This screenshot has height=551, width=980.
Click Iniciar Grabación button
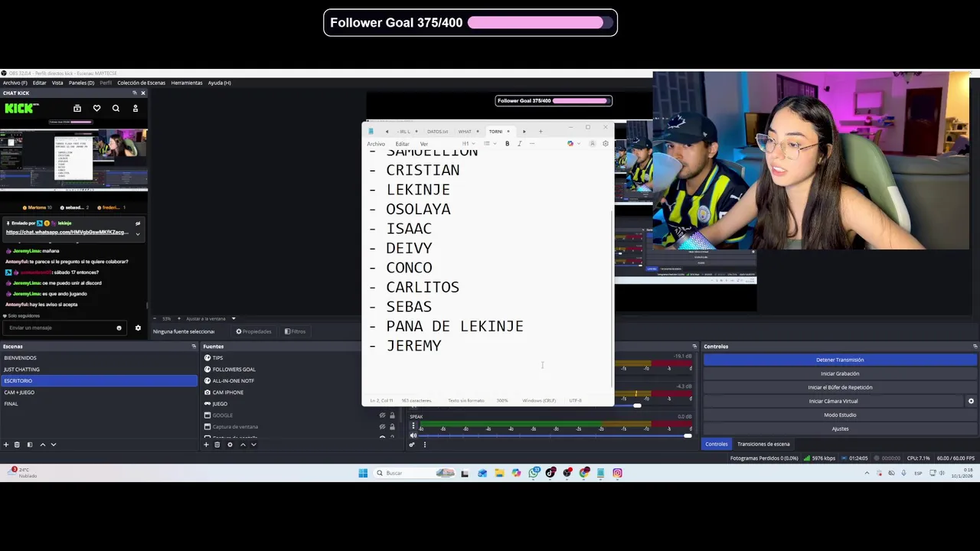840,373
